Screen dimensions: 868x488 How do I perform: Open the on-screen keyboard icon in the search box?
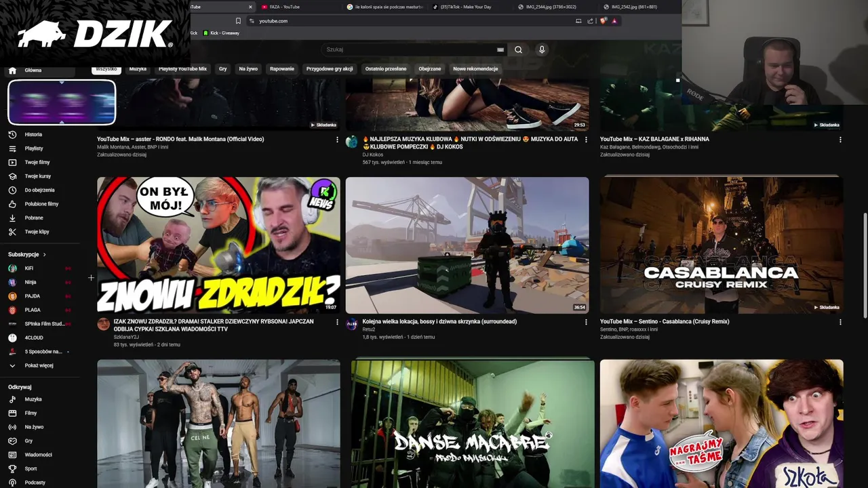coord(500,49)
